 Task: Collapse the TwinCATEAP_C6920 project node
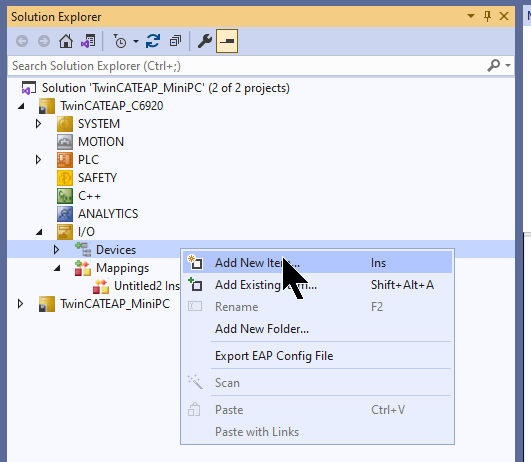pos(21,106)
